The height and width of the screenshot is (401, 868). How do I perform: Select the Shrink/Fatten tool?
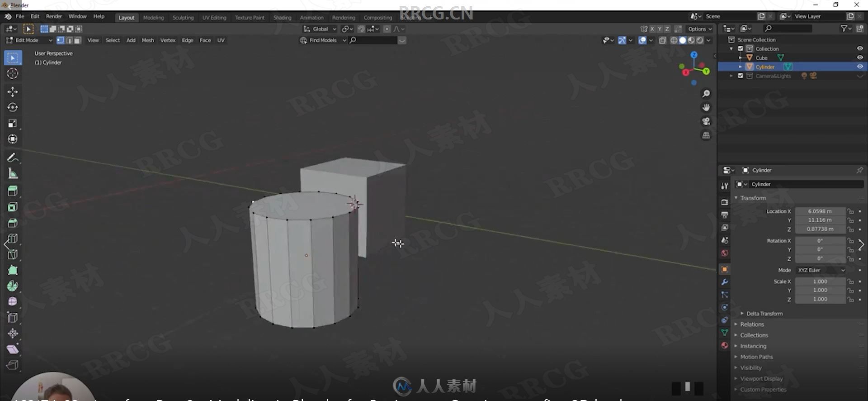[x=13, y=334]
